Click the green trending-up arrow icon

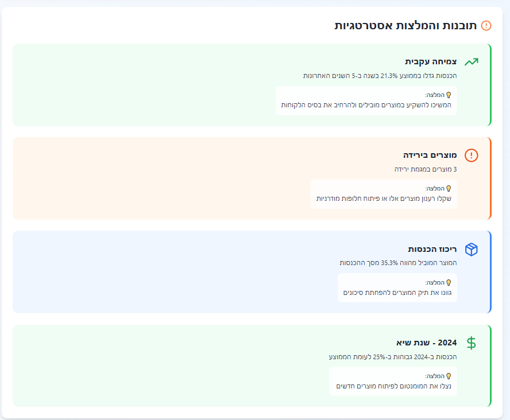point(471,62)
